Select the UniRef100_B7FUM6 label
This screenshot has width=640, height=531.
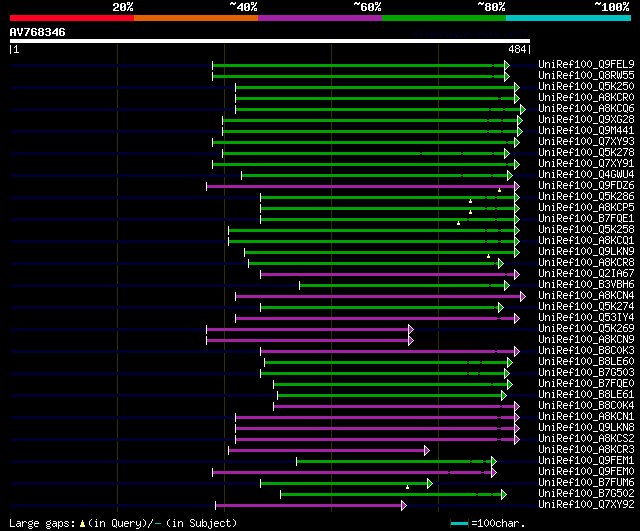pos(586,483)
